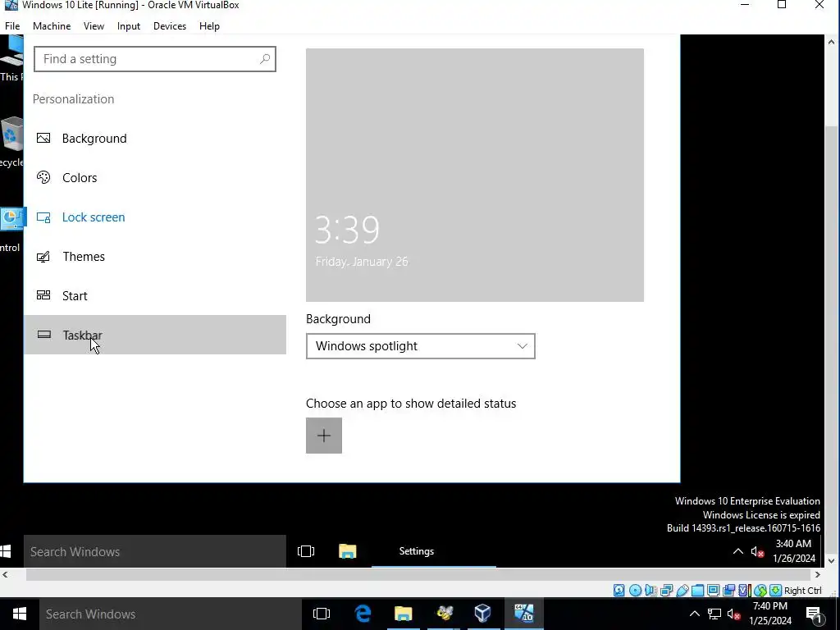This screenshot has width=840, height=630.
Task: Click the guest volume muted tray icon
Action: (x=757, y=551)
